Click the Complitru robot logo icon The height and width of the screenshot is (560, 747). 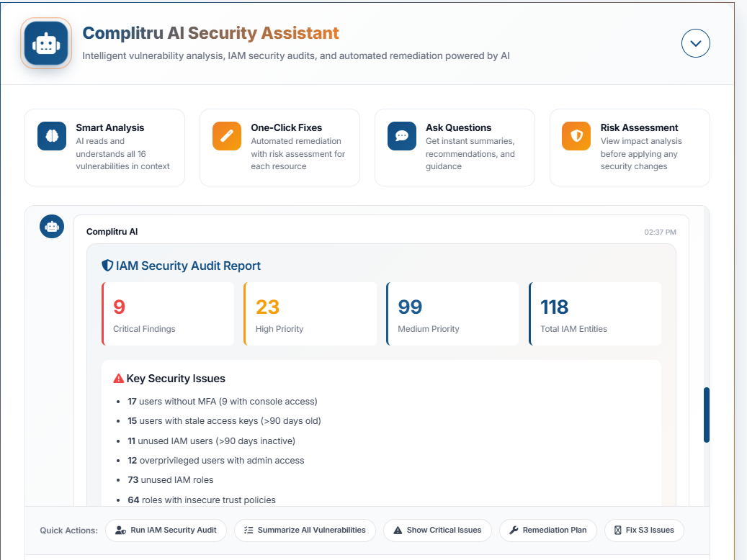pos(46,43)
